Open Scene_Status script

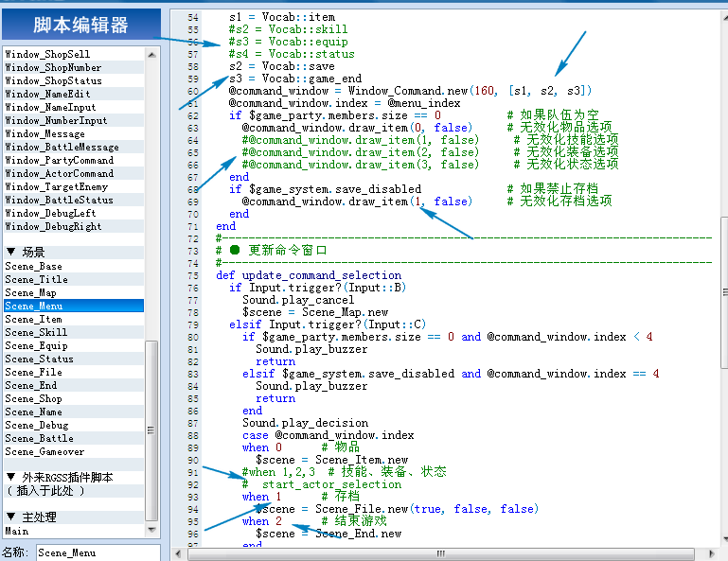pos(74,359)
